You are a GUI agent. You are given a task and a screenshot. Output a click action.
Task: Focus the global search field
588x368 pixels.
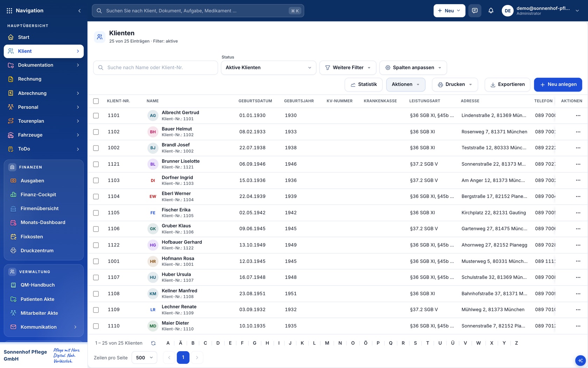pos(198,11)
